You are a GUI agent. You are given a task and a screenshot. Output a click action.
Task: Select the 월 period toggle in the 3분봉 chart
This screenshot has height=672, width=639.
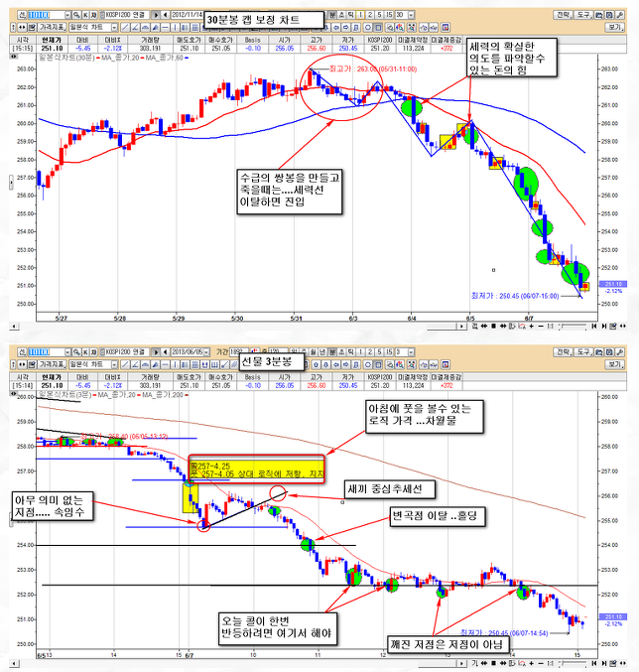point(313,351)
